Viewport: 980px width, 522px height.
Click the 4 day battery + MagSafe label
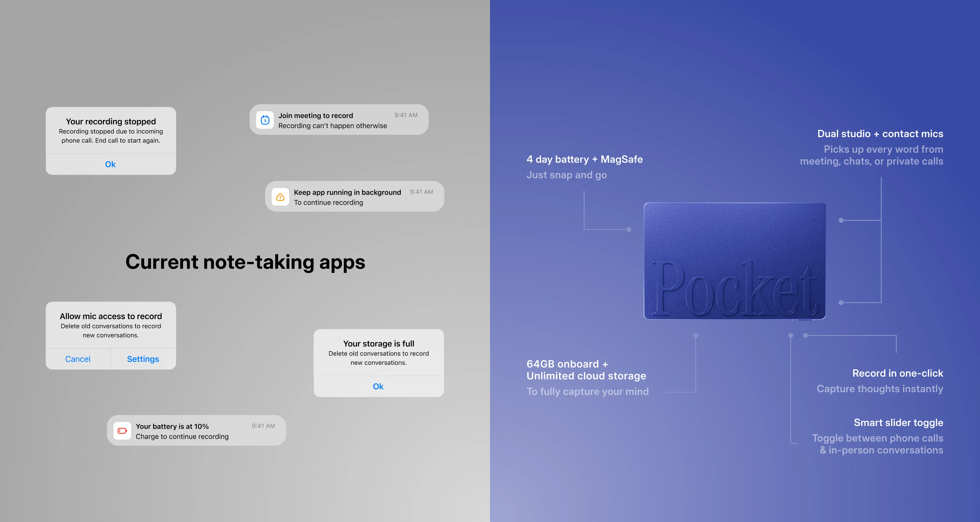pyautogui.click(x=585, y=160)
